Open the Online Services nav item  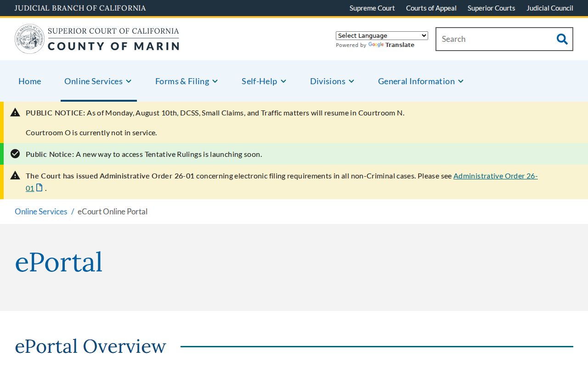(93, 81)
